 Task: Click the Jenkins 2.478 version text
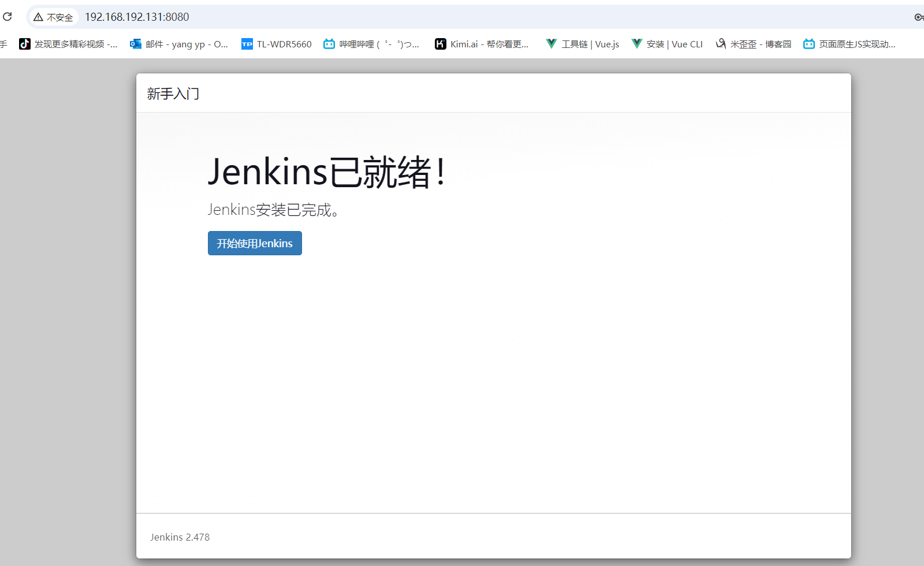click(180, 537)
